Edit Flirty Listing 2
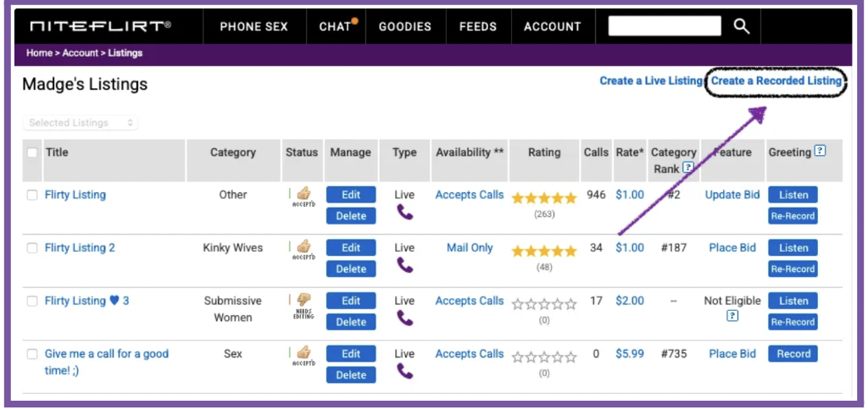Screen dimensions: 868x410 pos(351,248)
